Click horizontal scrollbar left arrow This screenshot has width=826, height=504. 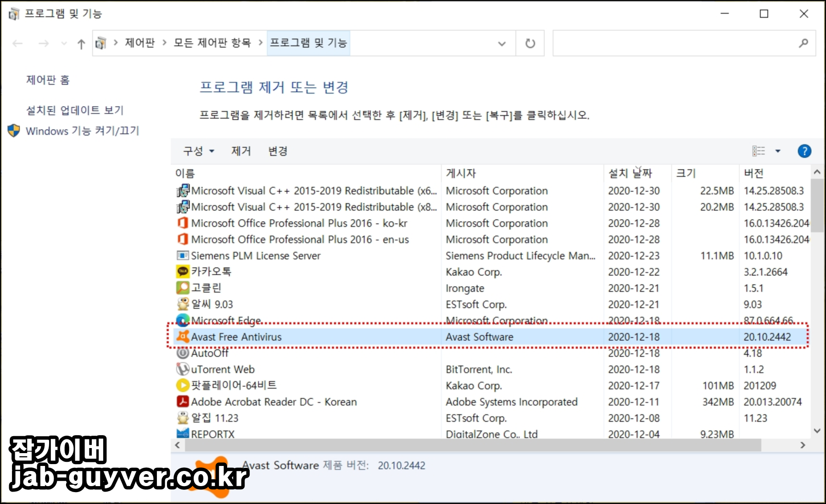tap(178, 445)
